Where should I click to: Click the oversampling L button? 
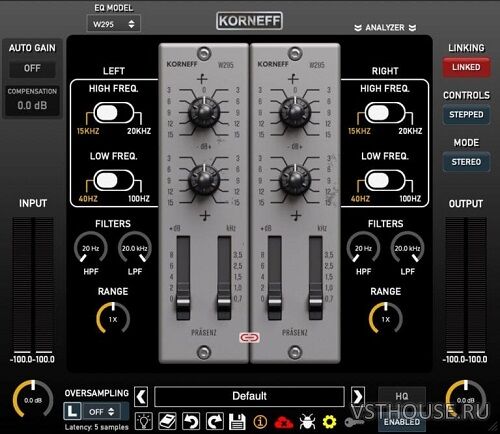pyautogui.click(x=72, y=411)
